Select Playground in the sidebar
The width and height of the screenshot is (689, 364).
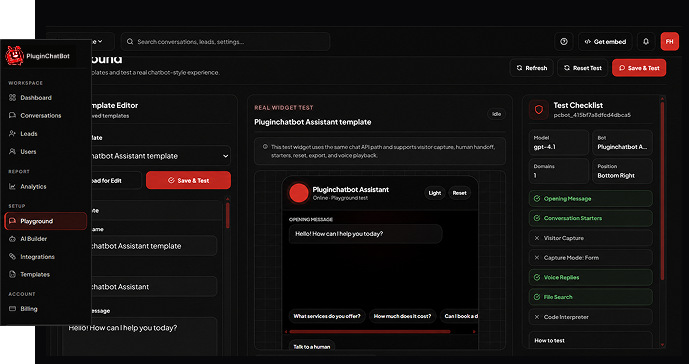coord(46,221)
